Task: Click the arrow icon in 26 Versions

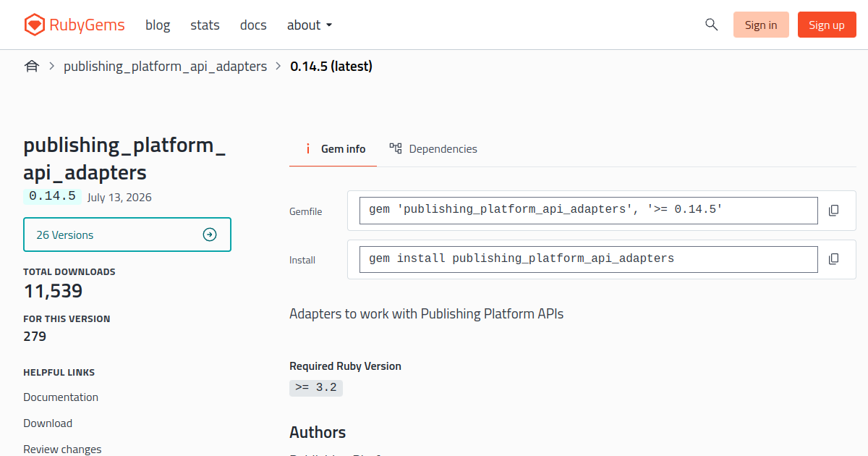Action: [210, 235]
